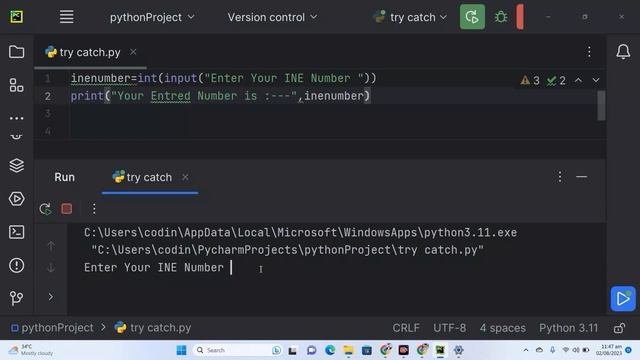The image size is (640, 360).
Task: Open the Services run tool window
Action: tap(16, 199)
